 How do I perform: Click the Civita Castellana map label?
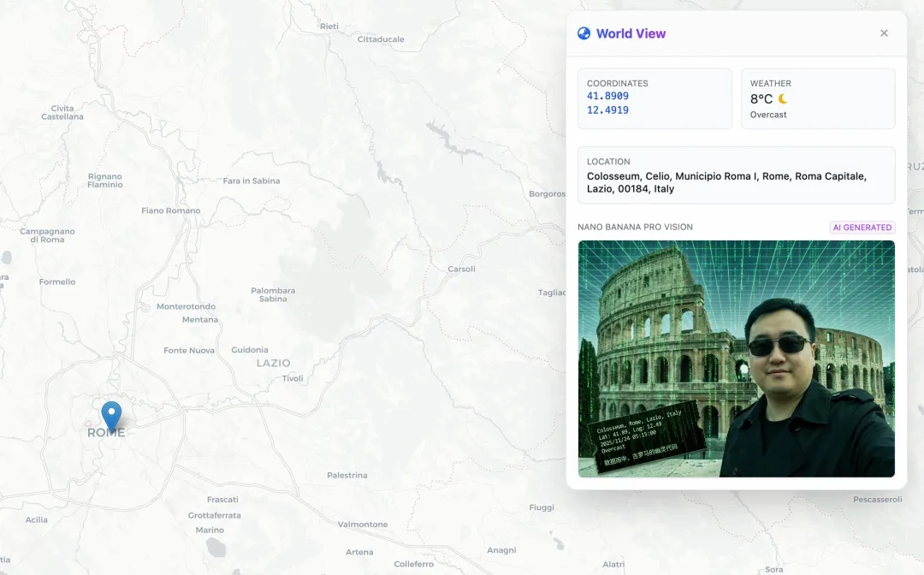[62, 112]
